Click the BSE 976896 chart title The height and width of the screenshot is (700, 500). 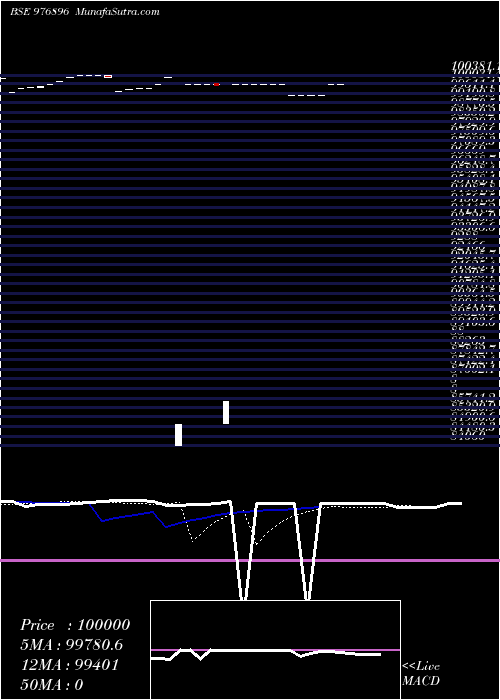[39, 12]
